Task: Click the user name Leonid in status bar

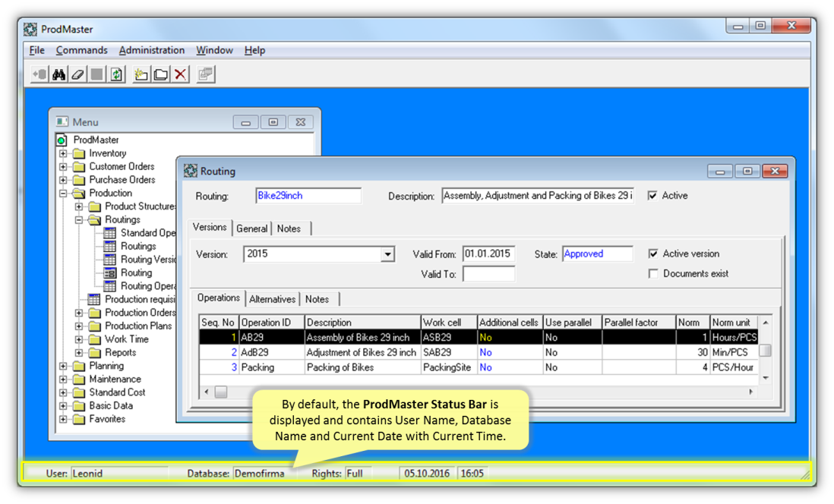Action: [x=87, y=473]
